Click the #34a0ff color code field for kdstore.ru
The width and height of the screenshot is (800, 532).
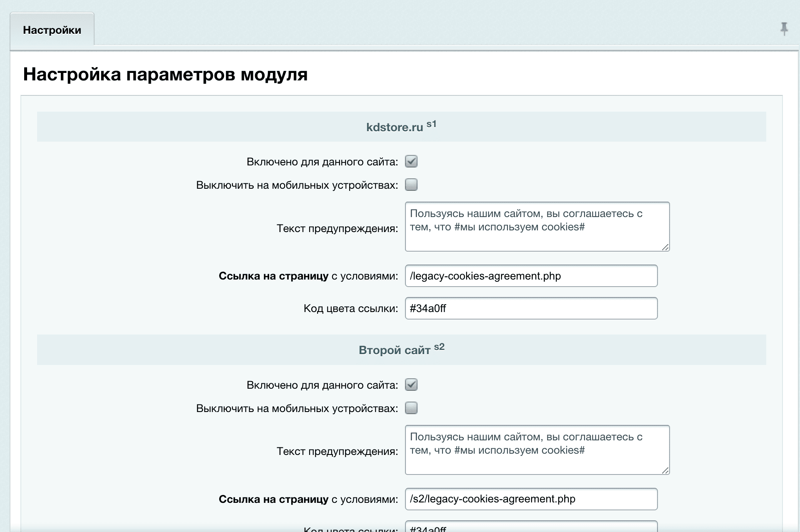tap(531, 308)
